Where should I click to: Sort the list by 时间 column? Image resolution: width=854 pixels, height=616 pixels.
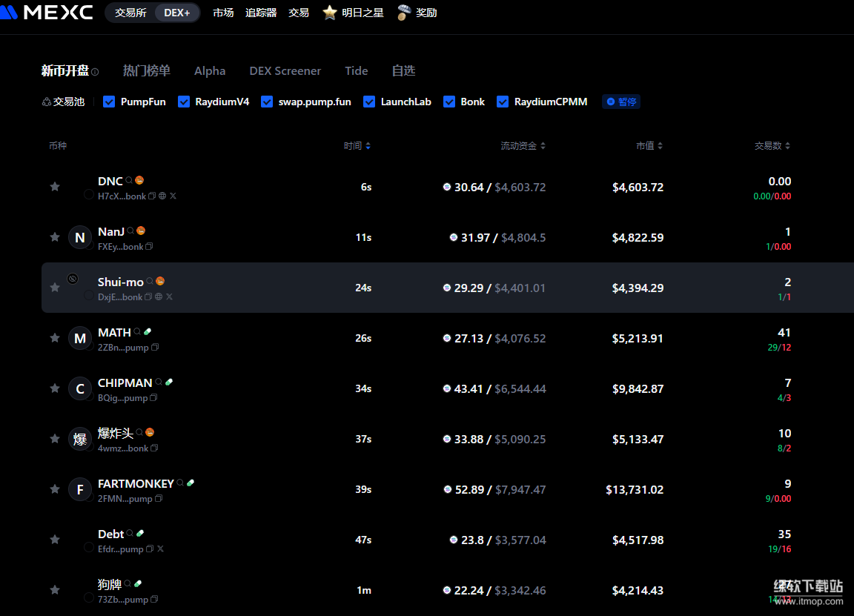[357, 146]
